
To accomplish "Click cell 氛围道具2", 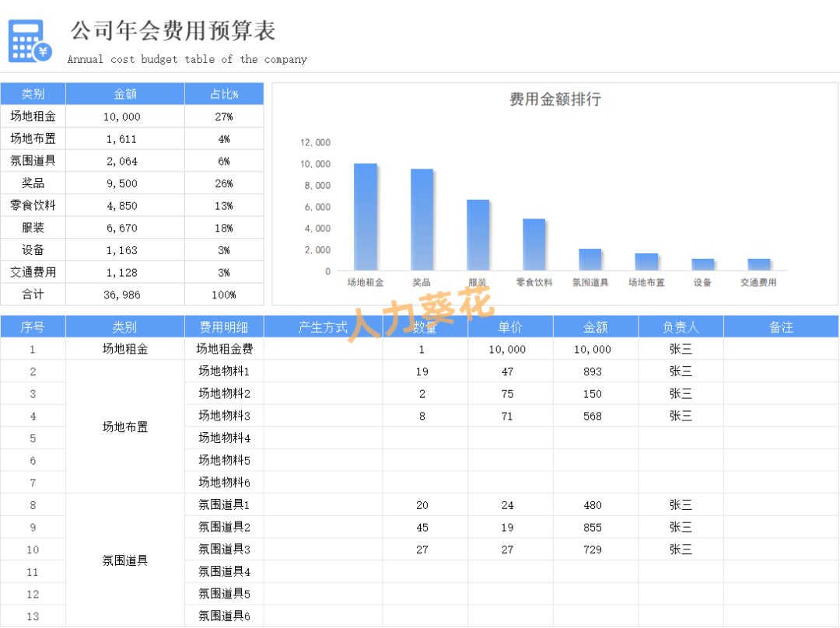I will 224,527.
